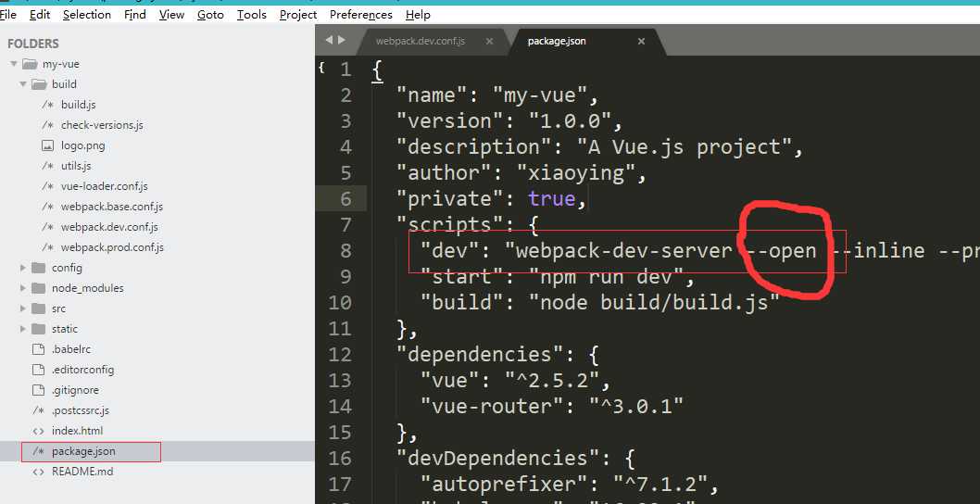Click the "A Vue.js project" description string
980x504 pixels.
click(685, 147)
